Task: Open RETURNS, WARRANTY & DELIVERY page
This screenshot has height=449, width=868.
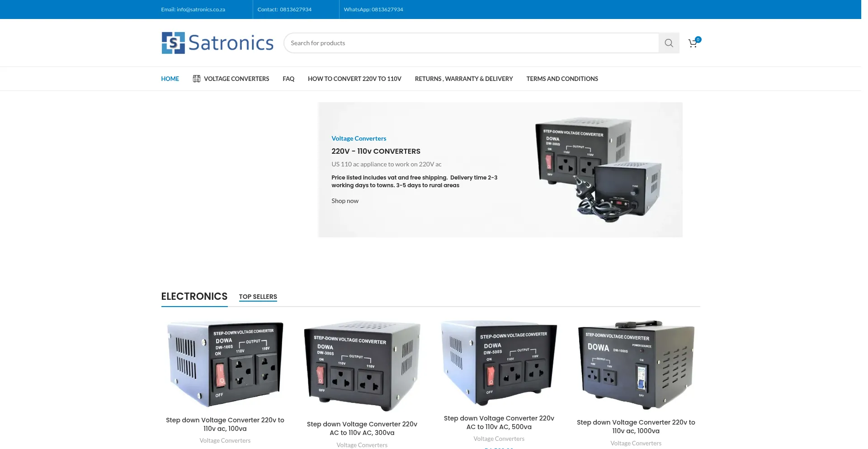Action: point(464,79)
